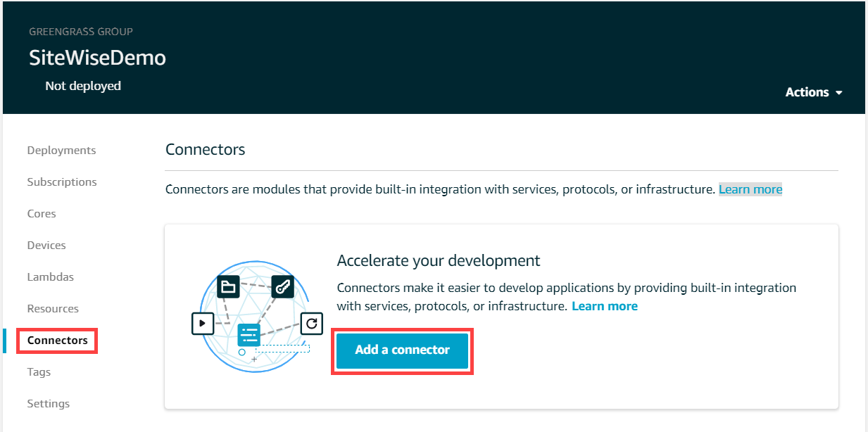Open Learn more link below Connectors heading

click(x=750, y=189)
